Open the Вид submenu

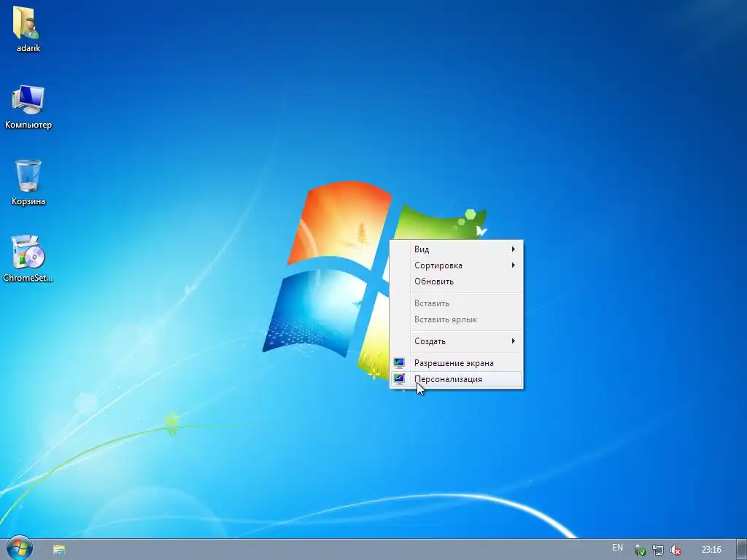[457, 249]
